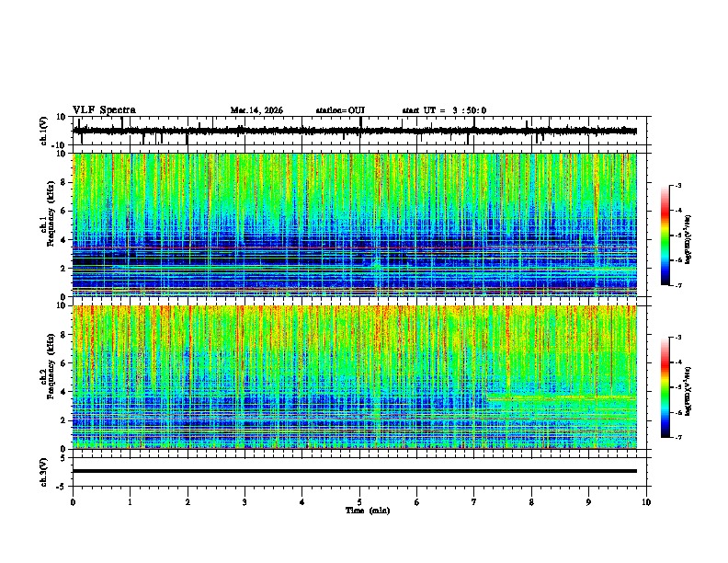The width and height of the screenshot is (728, 563).
Task: Click the ch.2 color bar's log(PSD) label
Action: pos(688,392)
